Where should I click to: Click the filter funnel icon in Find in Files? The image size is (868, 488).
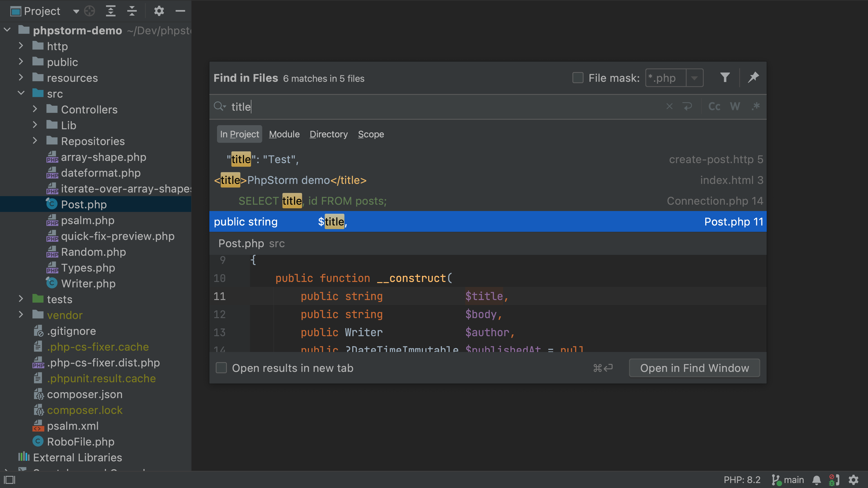pyautogui.click(x=725, y=78)
